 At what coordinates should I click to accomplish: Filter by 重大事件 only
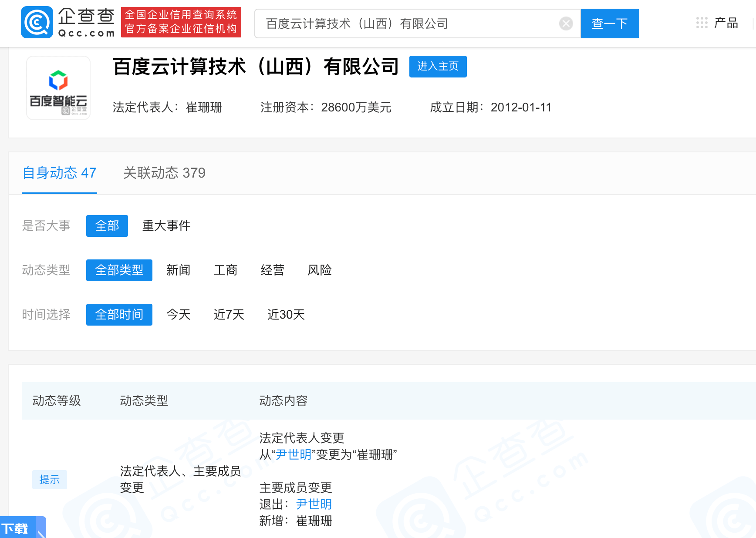click(166, 226)
